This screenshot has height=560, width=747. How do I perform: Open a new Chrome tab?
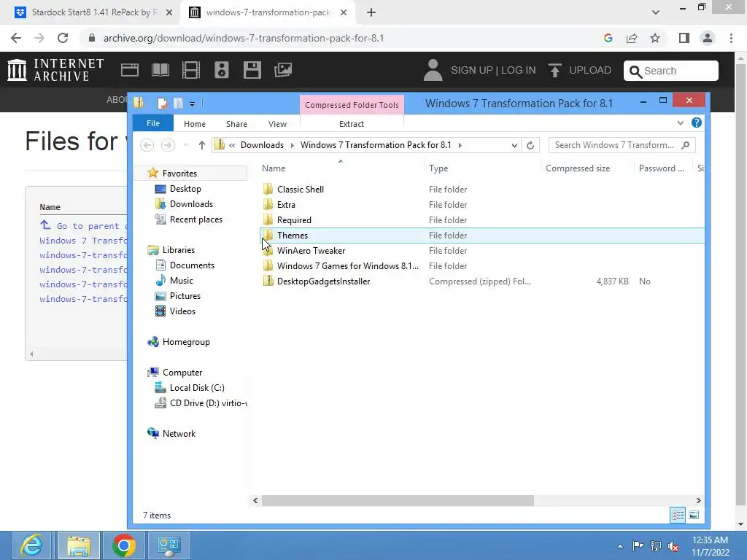point(371,12)
